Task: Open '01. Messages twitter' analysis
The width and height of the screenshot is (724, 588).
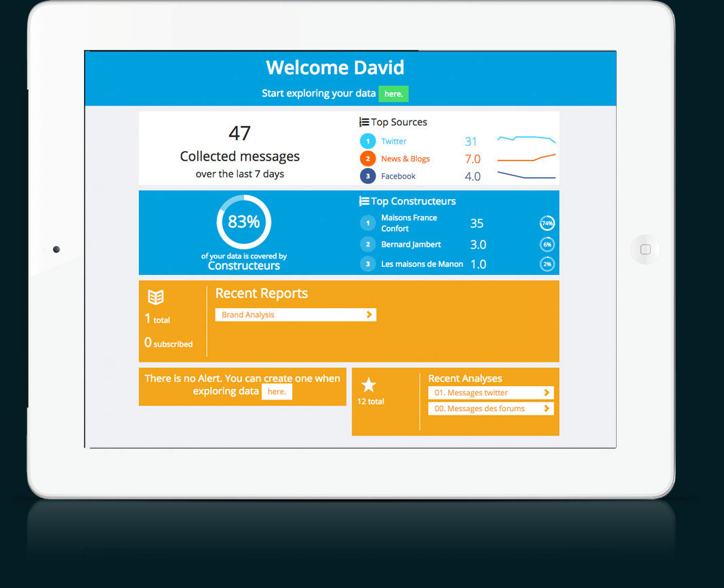Action: click(x=491, y=393)
